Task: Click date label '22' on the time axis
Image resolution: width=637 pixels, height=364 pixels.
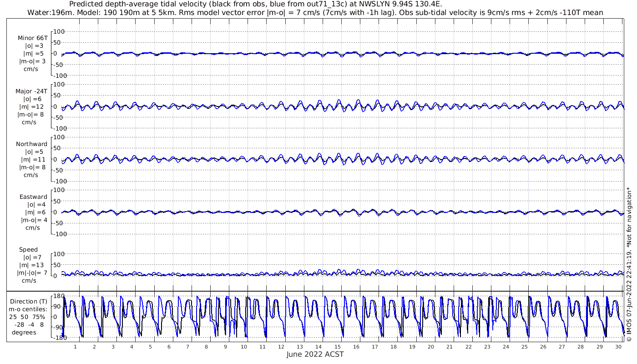Action: coord(468,347)
